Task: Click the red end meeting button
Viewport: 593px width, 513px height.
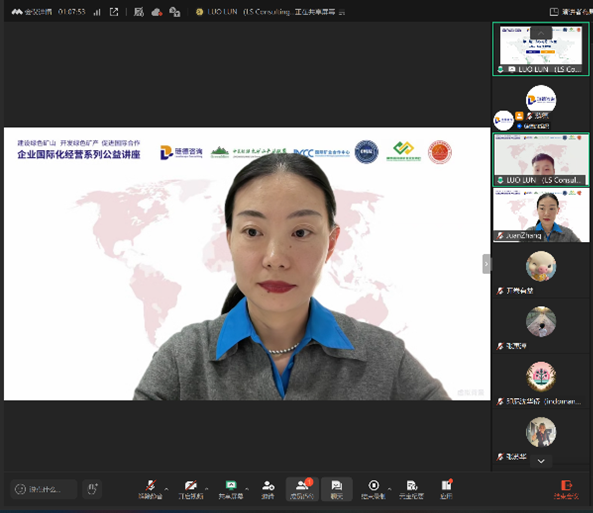Action: (566, 490)
